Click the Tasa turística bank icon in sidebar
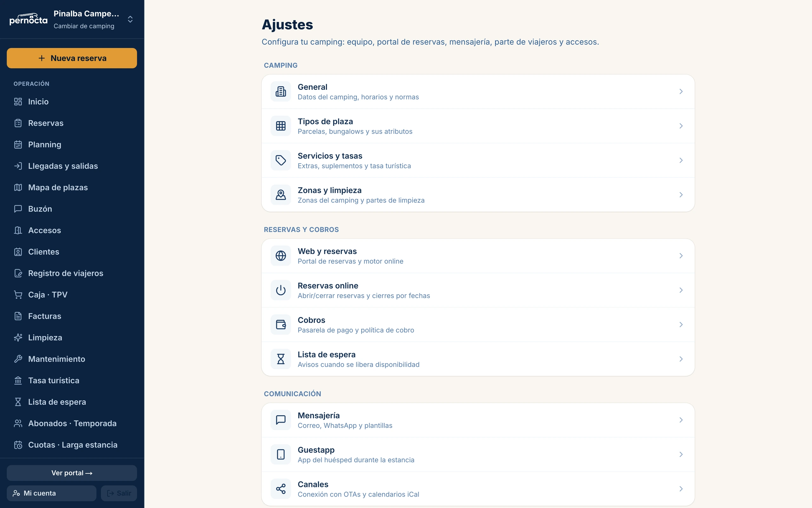The width and height of the screenshot is (812, 508). [x=18, y=381]
